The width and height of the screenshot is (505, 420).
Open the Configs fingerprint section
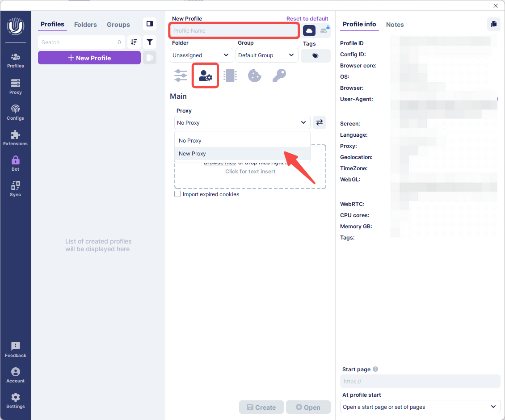[x=16, y=112]
